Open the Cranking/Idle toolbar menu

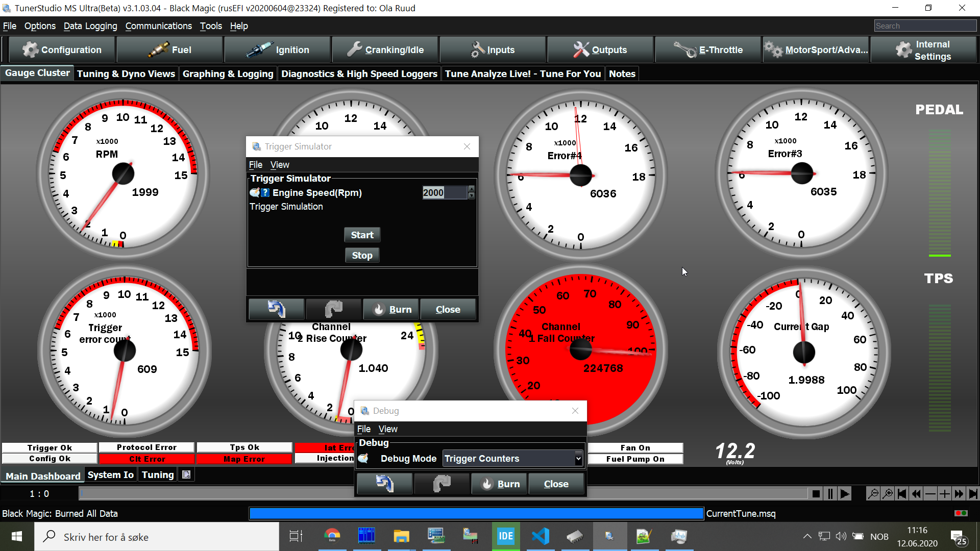point(385,50)
